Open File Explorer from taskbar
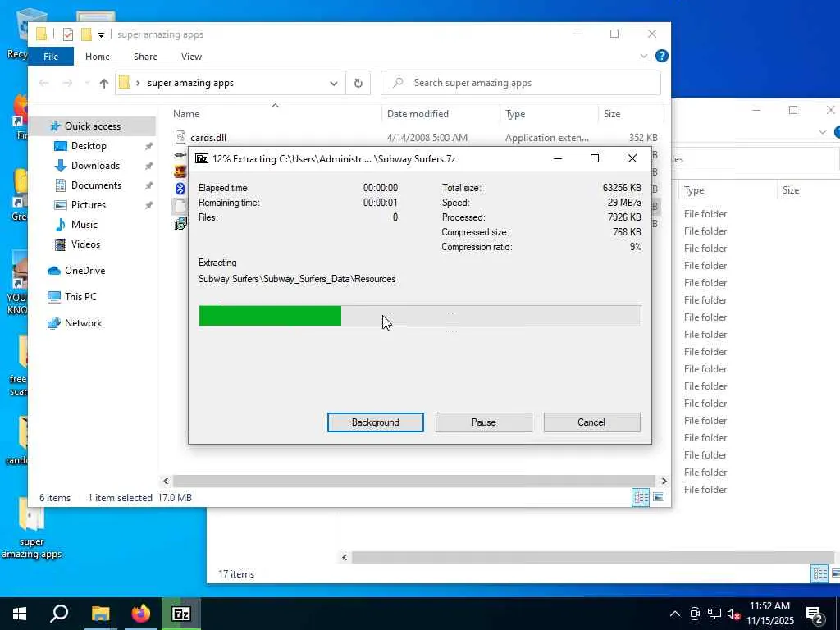The width and height of the screenshot is (840, 630). tap(100, 614)
